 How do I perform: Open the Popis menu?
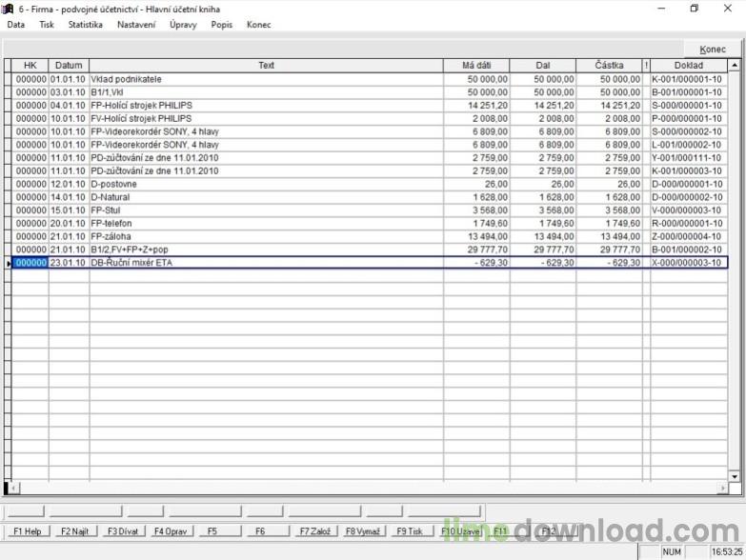[x=222, y=25]
